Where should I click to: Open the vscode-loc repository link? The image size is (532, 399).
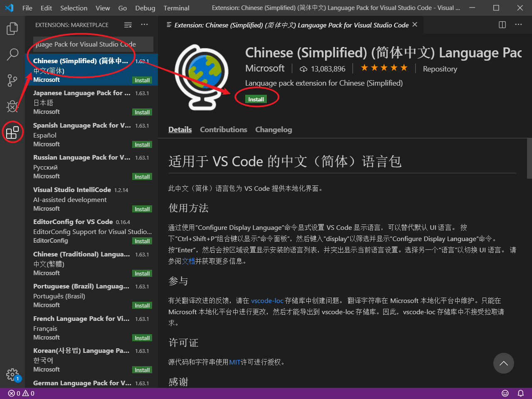[x=267, y=300]
